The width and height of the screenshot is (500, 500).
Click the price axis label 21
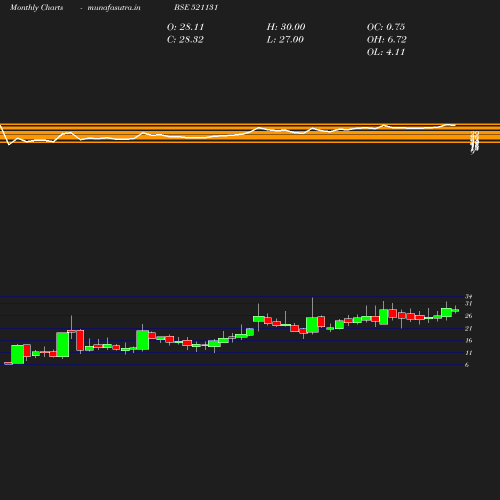point(469,328)
